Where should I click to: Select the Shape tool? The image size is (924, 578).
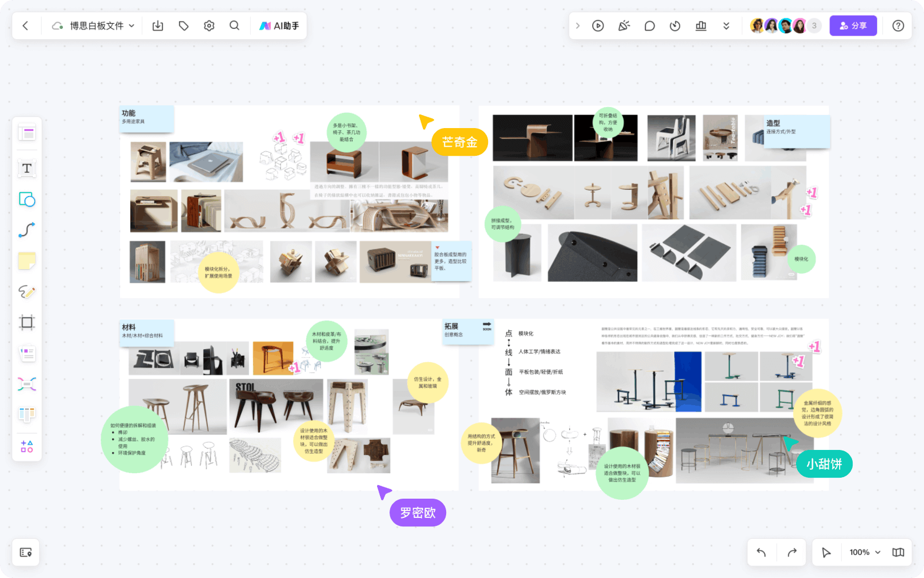[27, 199]
